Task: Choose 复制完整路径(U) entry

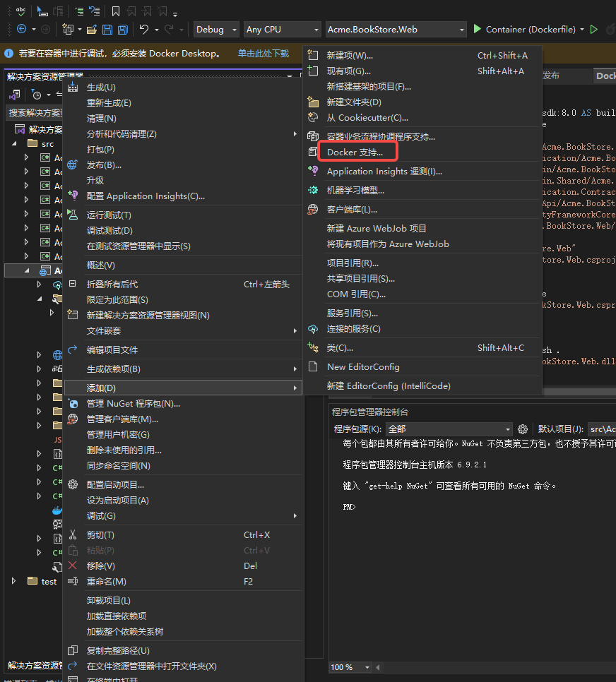Action: pyautogui.click(x=183, y=651)
